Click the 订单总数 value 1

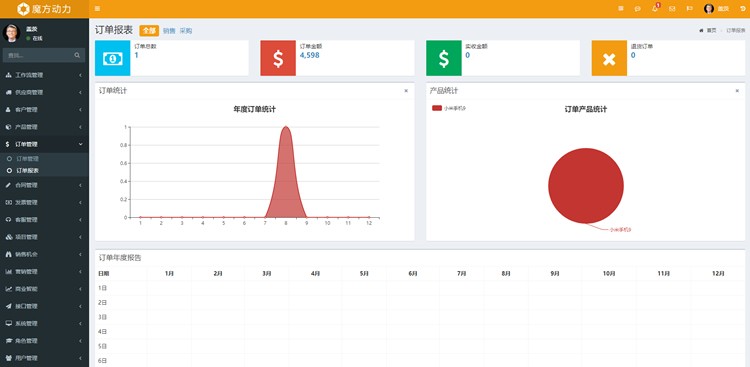[136, 55]
